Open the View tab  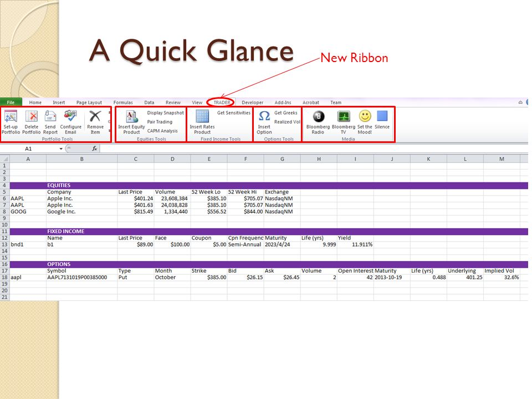tap(197, 103)
